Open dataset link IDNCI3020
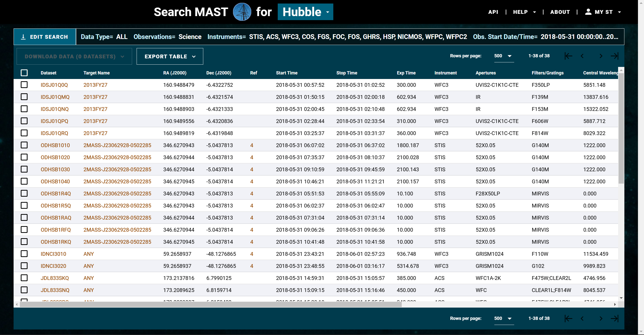The width and height of the screenshot is (644, 335). pos(53,266)
